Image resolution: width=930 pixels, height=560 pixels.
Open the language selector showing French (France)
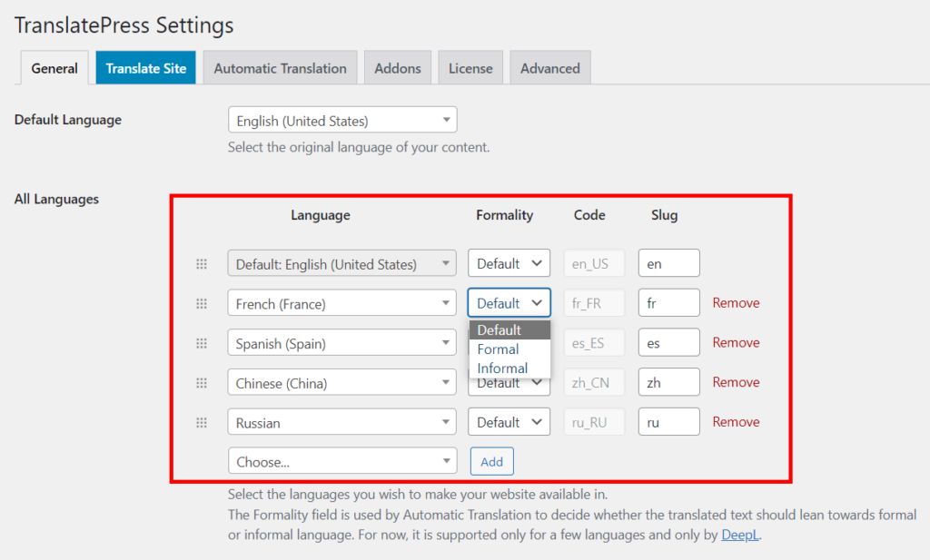341,302
